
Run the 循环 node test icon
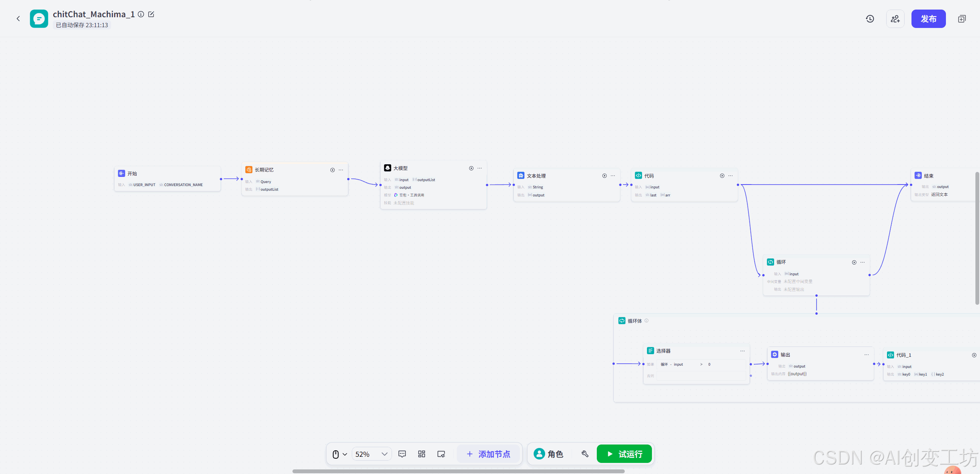coord(854,262)
